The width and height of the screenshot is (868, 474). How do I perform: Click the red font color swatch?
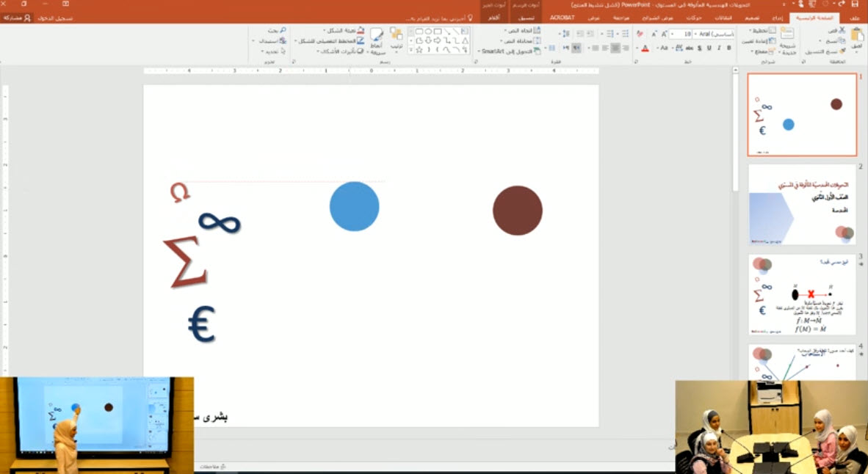pyautogui.click(x=645, y=48)
